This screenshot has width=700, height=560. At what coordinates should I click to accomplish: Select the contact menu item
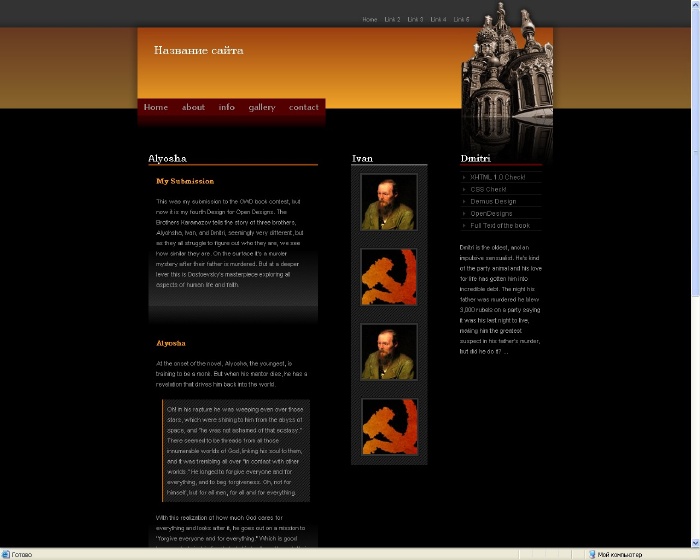(304, 107)
